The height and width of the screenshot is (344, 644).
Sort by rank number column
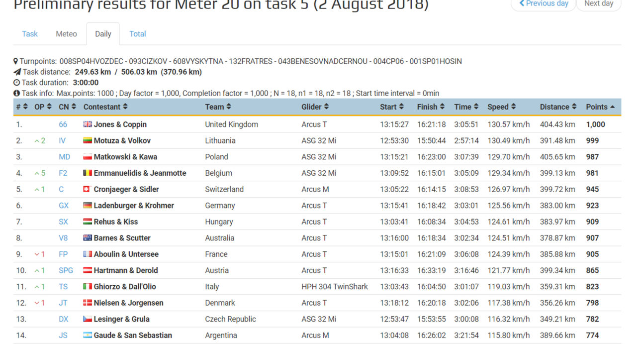coord(22,107)
